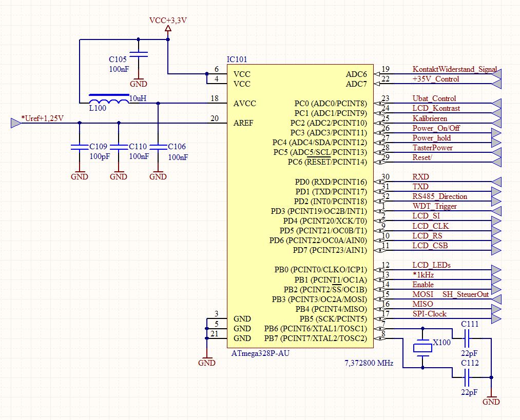Viewport: 520px width, 420px height.
Task: Select the *1kHz net label
Action: coord(423,275)
